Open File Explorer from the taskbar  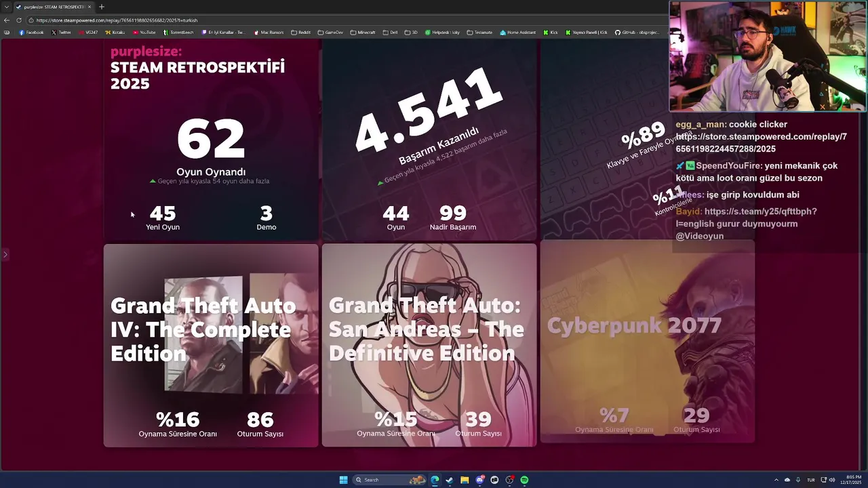[465, 480]
